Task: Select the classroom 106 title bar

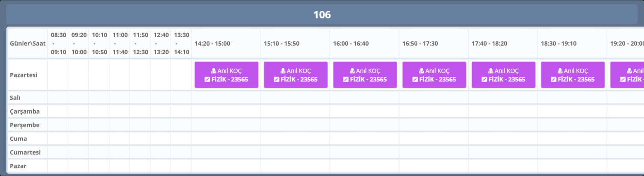Action: tap(322, 15)
